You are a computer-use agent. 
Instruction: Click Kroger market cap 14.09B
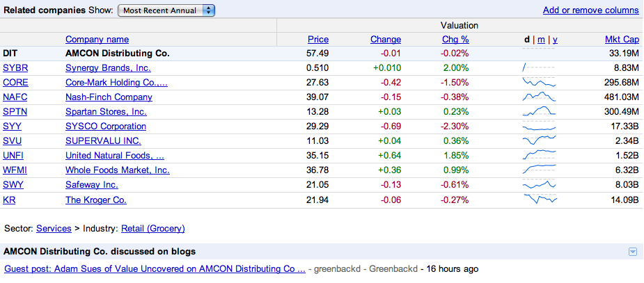click(624, 200)
